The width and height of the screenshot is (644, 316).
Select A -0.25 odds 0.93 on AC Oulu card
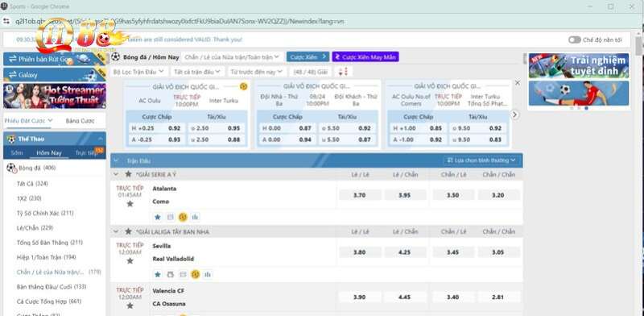(156, 139)
